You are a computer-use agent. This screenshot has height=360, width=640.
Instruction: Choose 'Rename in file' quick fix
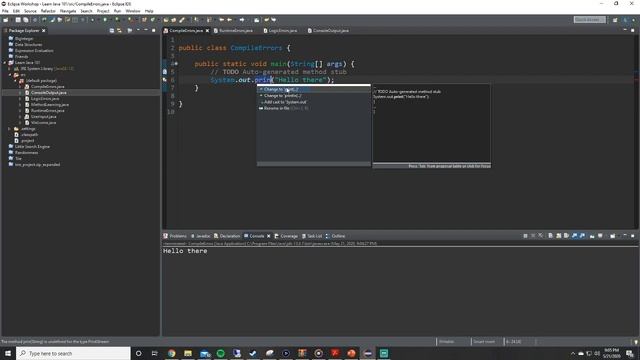tap(313, 108)
